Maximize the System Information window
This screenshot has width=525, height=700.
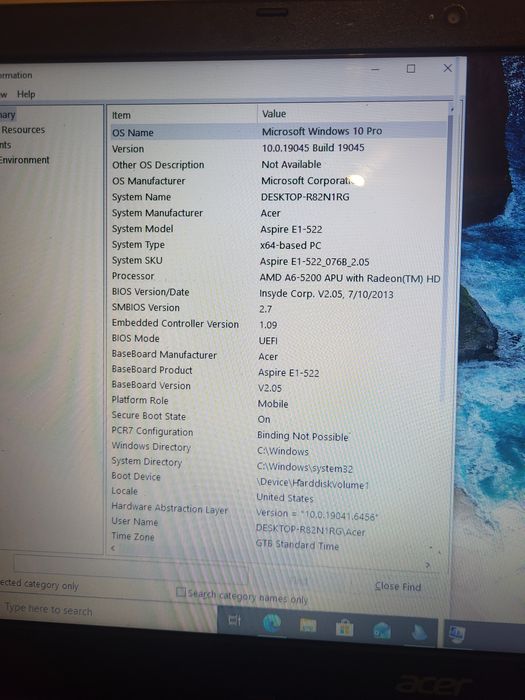pyautogui.click(x=411, y=69)
